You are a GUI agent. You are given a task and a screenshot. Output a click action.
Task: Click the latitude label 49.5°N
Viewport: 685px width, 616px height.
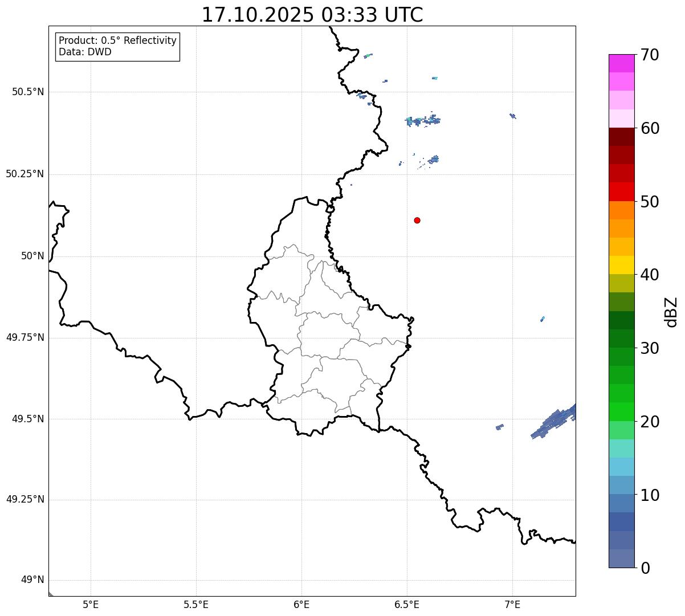pyautogui.click(x=28, y=419)
